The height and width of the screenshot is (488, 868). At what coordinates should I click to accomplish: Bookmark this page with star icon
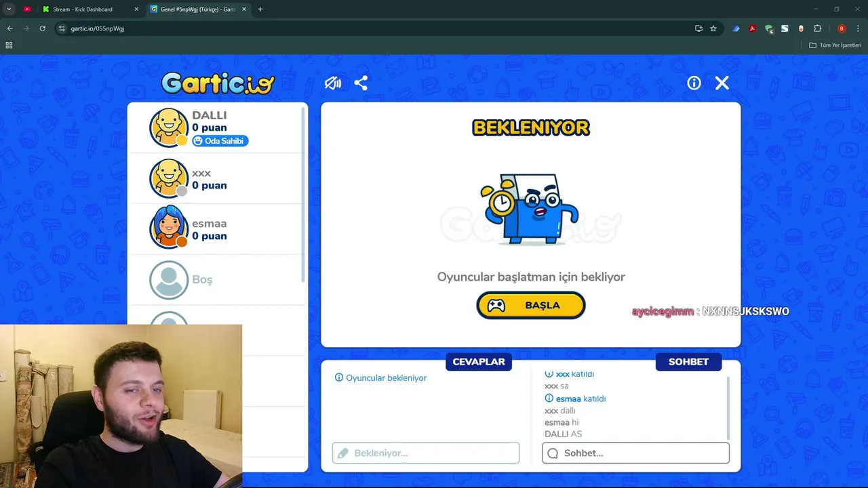coord(713,28)
